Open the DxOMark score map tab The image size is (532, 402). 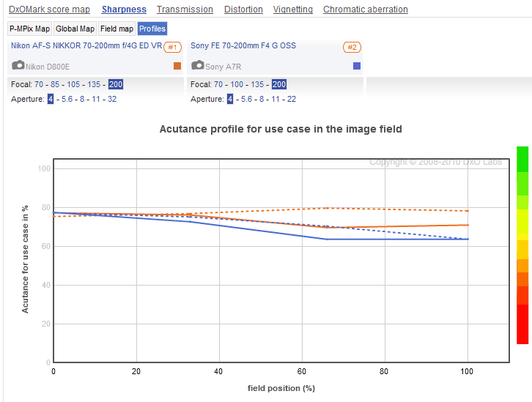click(x=49, y=10)
